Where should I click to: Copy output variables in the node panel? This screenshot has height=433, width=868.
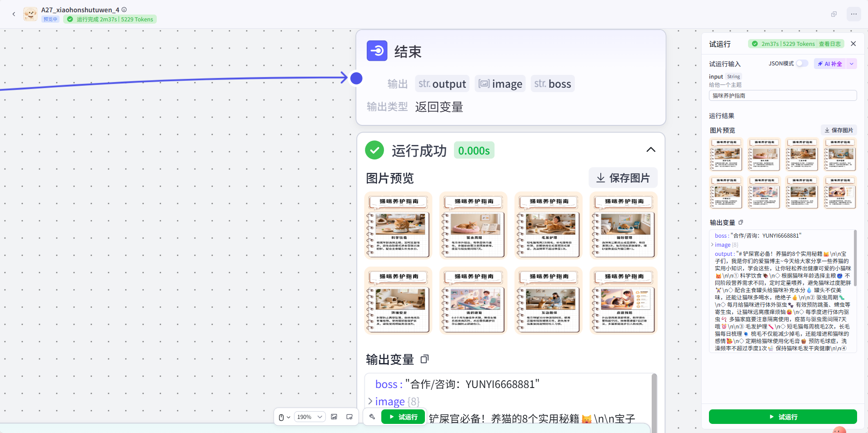tap(424, 359)
